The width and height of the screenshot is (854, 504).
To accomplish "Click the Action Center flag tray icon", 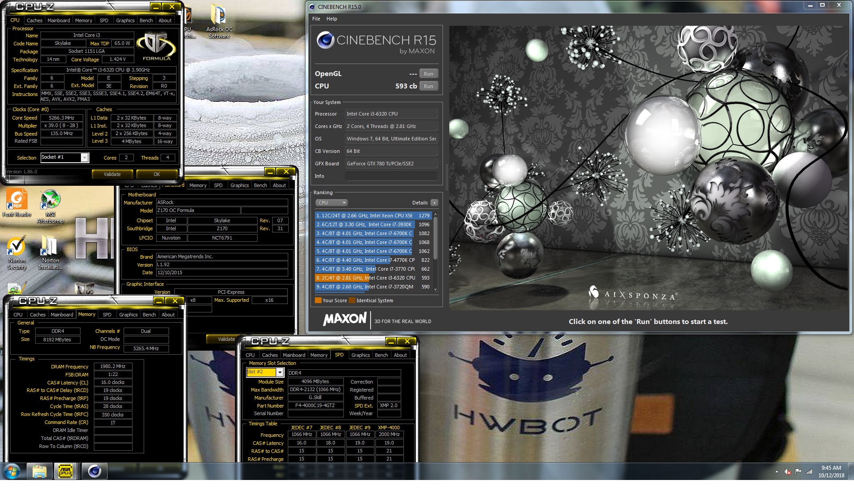I will click(798, 472).
